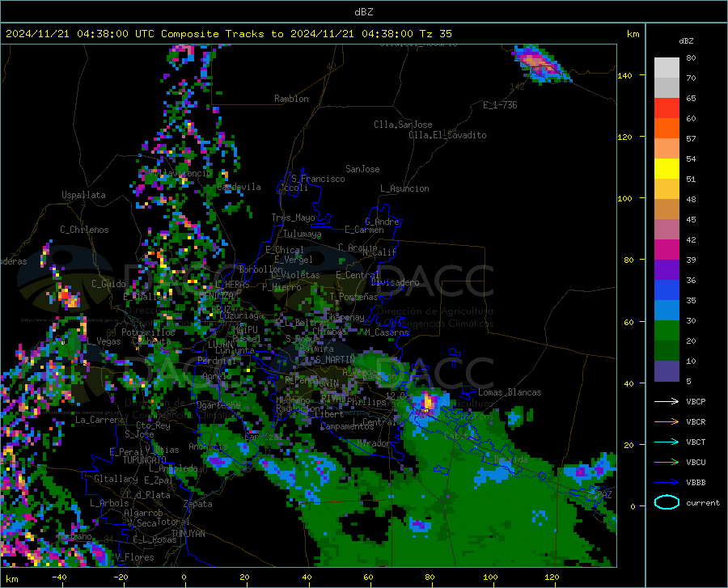Viewport: 728px width, 588px height.
Task: Click the S_MARTIN map label
Action: (x=335, y=360)
